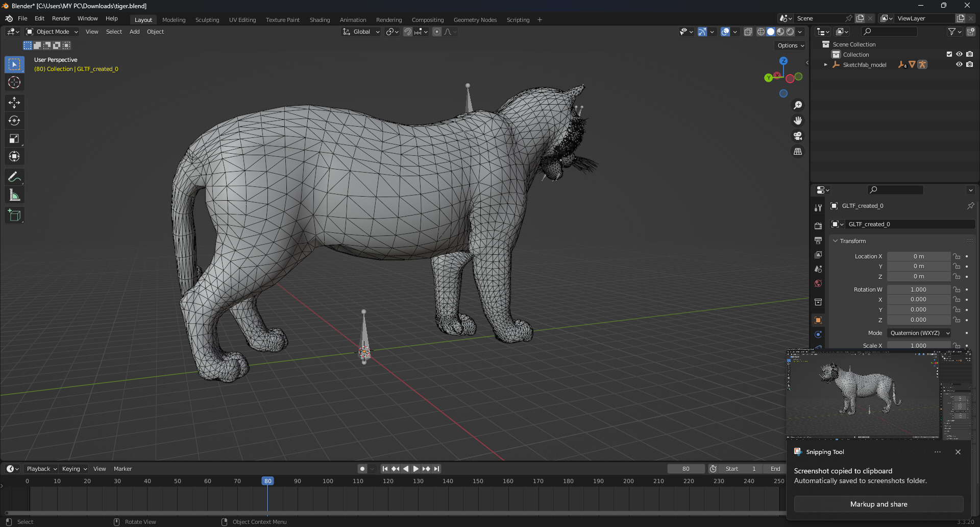This screenshot has height=527, width=980.
Task: Open Object Mode dropdown
Action: point(52,32)
